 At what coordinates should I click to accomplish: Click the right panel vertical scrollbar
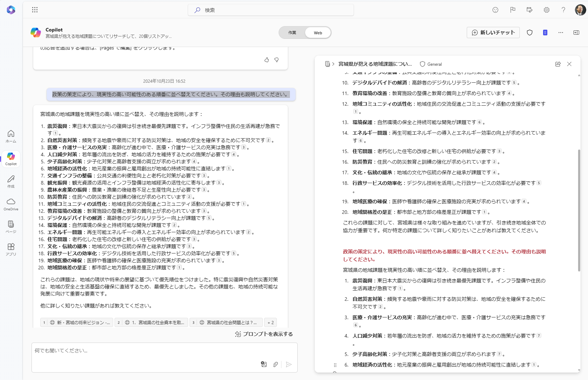click(579, 210)
